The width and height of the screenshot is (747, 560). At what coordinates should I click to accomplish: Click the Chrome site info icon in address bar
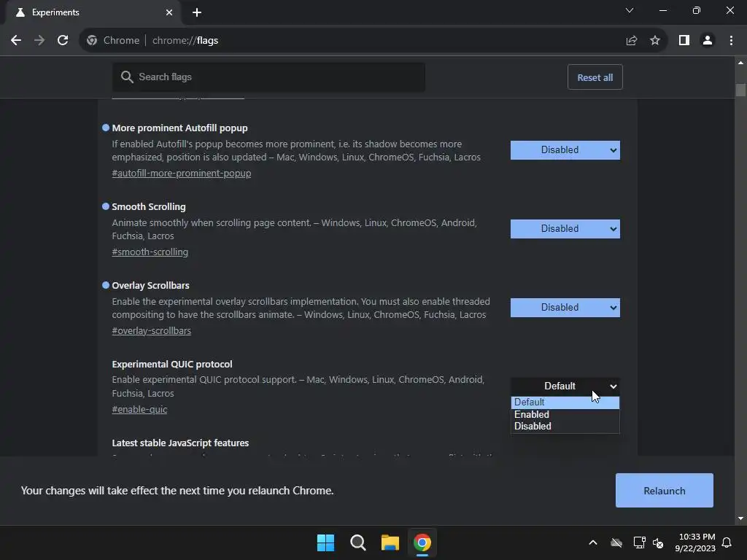[92, 41]
